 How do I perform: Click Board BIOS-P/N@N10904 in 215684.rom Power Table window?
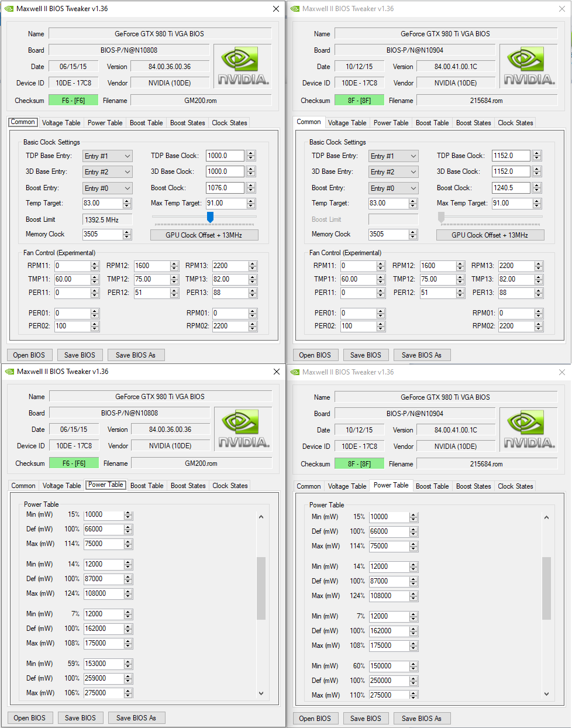click(x=415, y=414)
